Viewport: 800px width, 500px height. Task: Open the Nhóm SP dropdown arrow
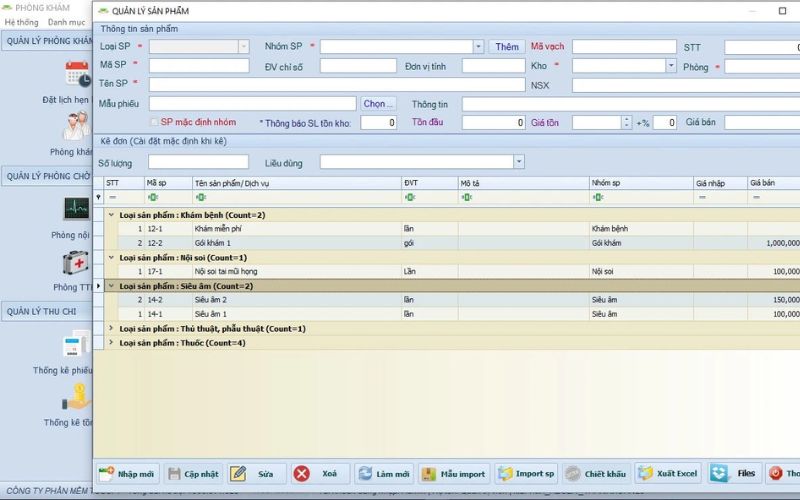478,46
